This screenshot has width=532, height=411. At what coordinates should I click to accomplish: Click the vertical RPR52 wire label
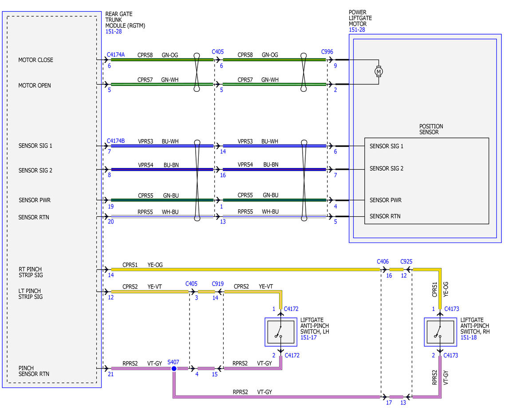click(435, 377)
